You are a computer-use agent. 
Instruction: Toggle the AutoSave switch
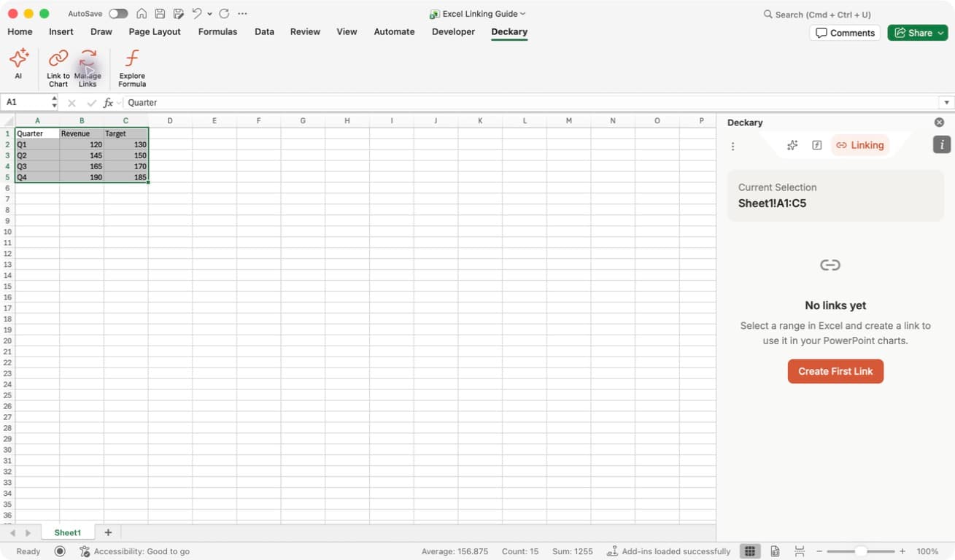coord(118,14)
